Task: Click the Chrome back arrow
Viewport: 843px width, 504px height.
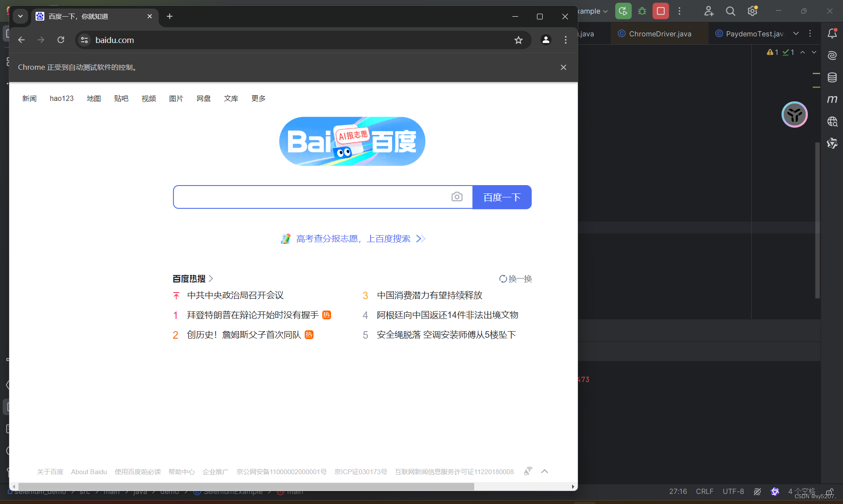Action: click(x=21, y=40)
